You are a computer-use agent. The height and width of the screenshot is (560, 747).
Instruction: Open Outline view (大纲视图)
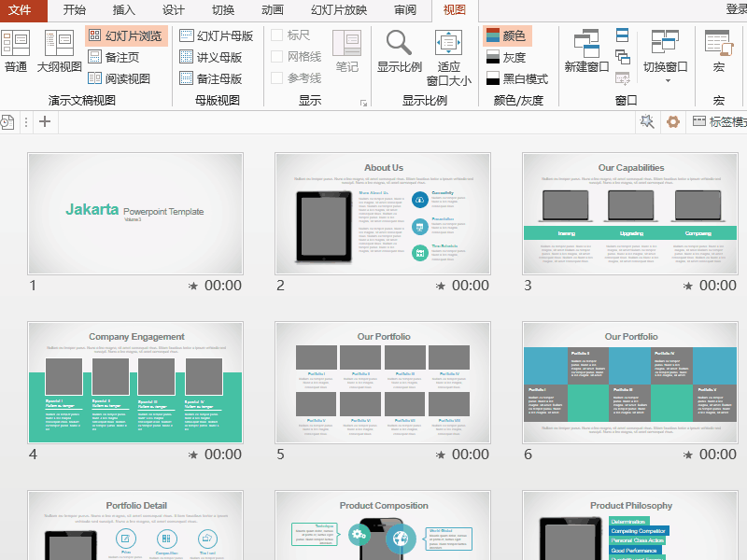tap(59, 51)
